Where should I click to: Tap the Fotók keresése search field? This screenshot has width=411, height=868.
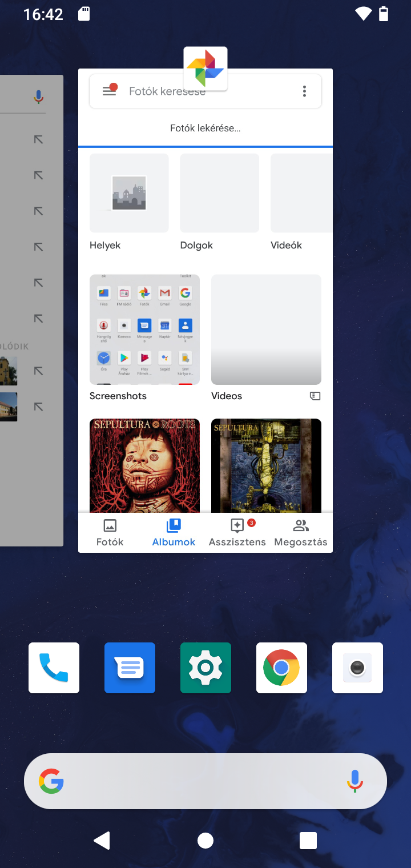tap(205, 91)
